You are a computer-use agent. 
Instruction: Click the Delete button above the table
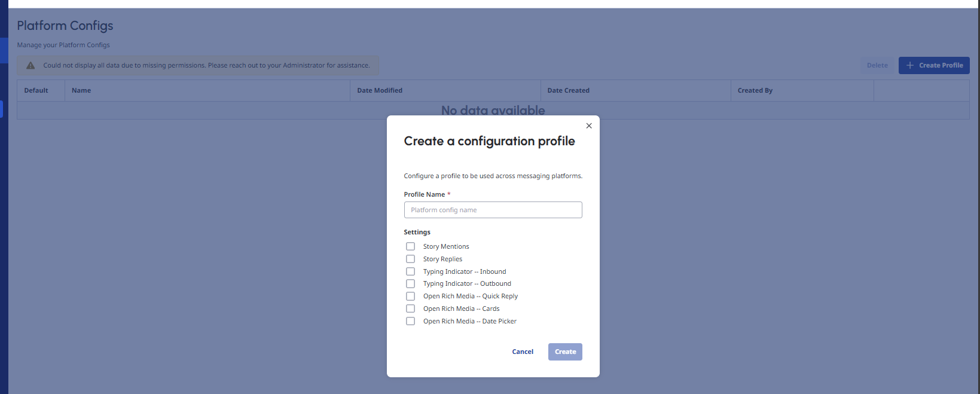(877, 65)
